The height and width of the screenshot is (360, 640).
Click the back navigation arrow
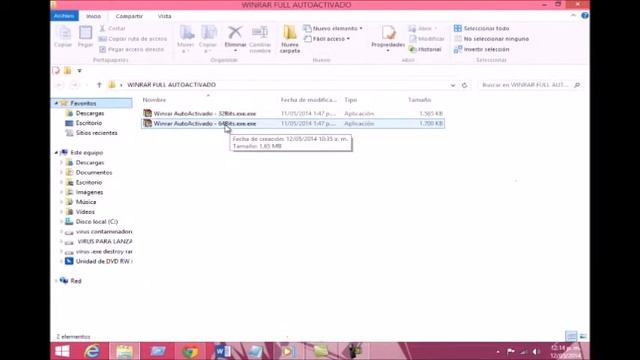pos(60,85)
